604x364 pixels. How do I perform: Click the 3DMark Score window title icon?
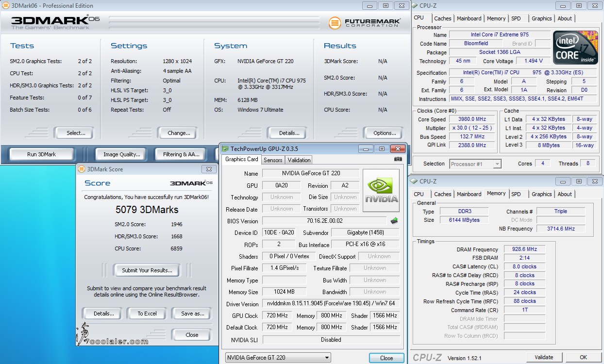81,169
